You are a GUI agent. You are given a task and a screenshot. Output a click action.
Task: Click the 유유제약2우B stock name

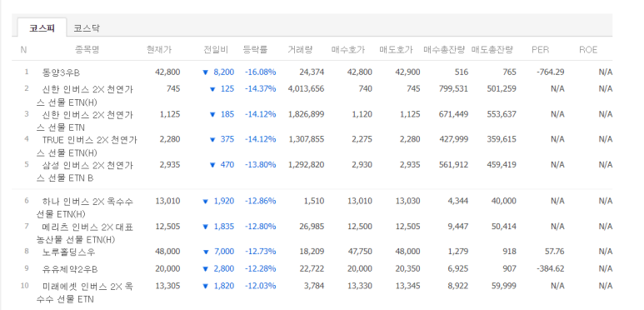[x=70, y=269]
